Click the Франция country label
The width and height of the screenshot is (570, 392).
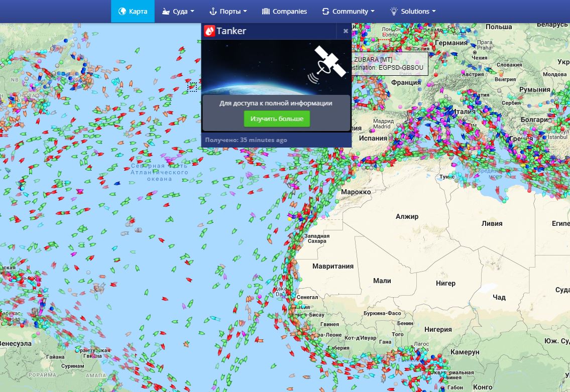click(406, 82)
